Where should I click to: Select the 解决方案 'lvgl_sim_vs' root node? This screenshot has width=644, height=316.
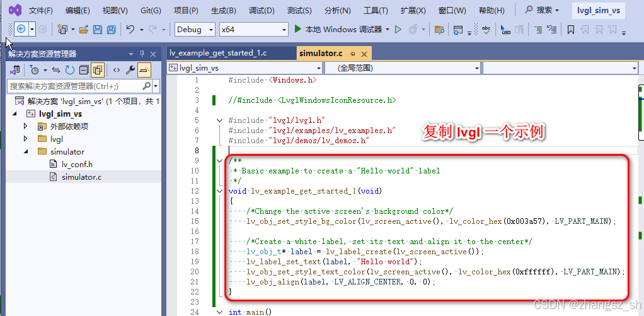point(87,101)
